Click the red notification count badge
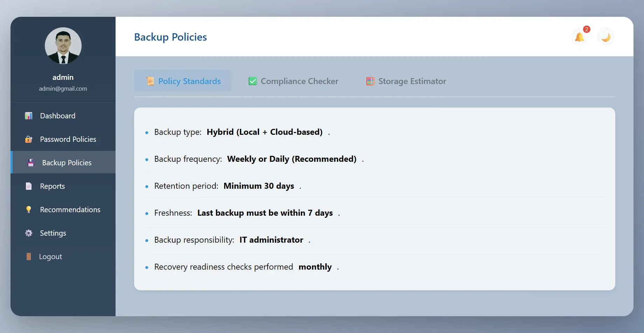This screenshot has width=644, height=333. click(x=587, y=29)
